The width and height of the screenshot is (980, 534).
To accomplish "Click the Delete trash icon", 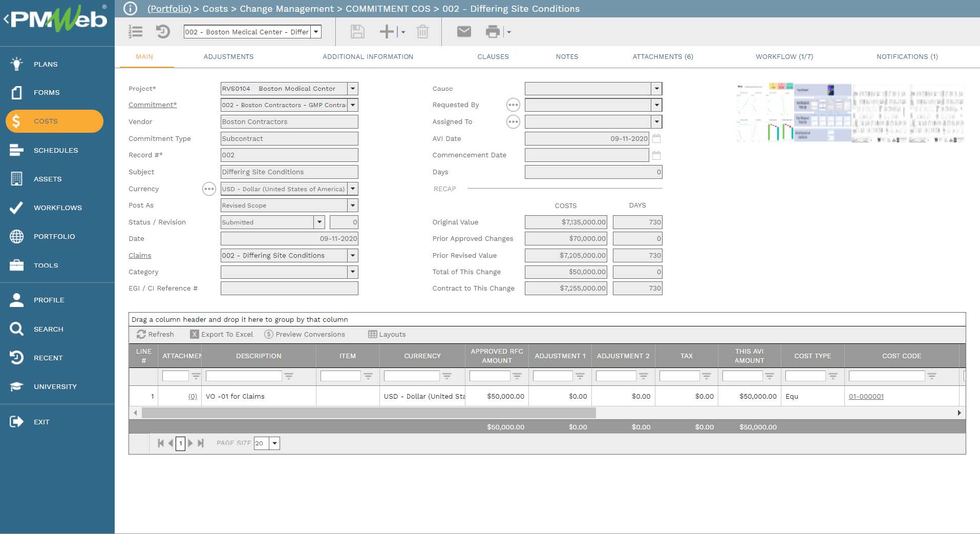I will (x=422, y=32).
